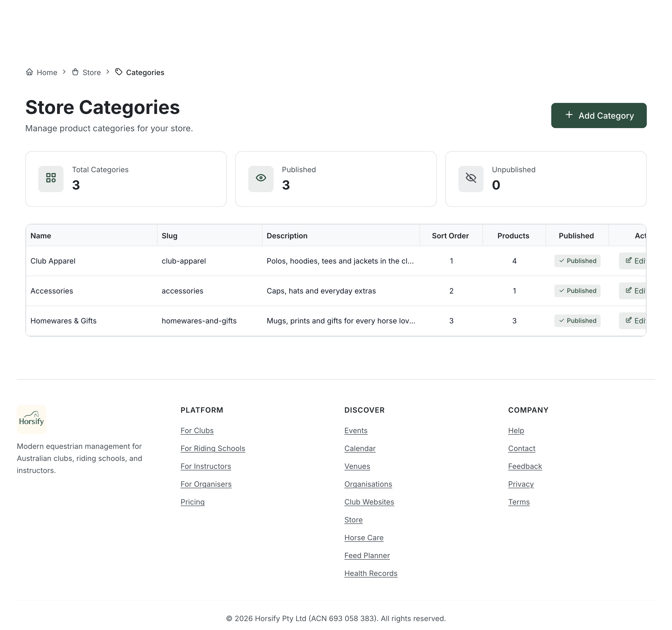
Task: Open the For Instructors link
Action: pos(206,466)
